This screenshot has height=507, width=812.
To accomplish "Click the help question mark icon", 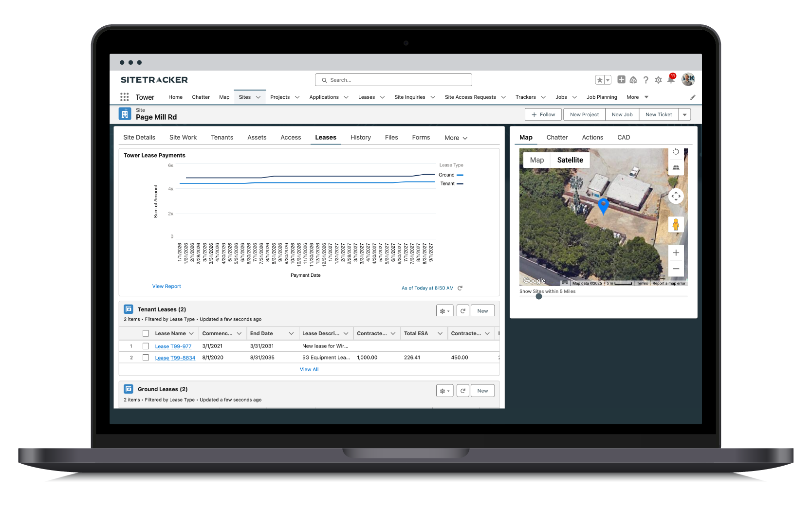I will [646, 79].
